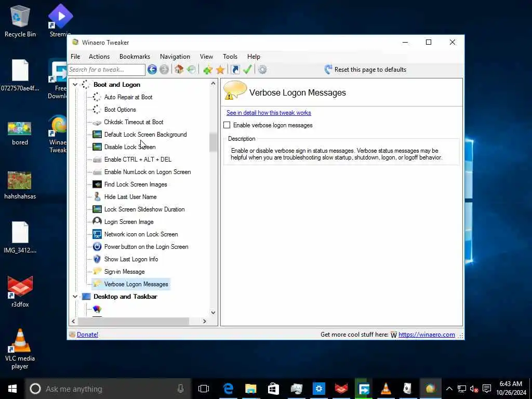The image size is (532, 399).
Task: Click the Reset page circular arrow icon
Action: click(328, 70)
